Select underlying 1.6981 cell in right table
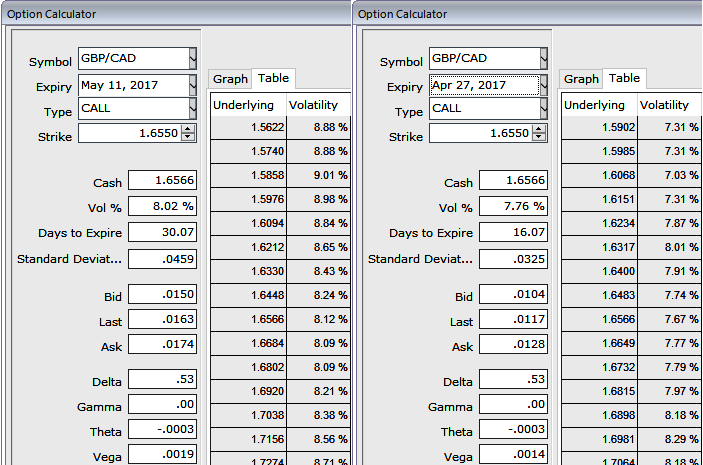 pyautogui.click(x=599, y=439)
